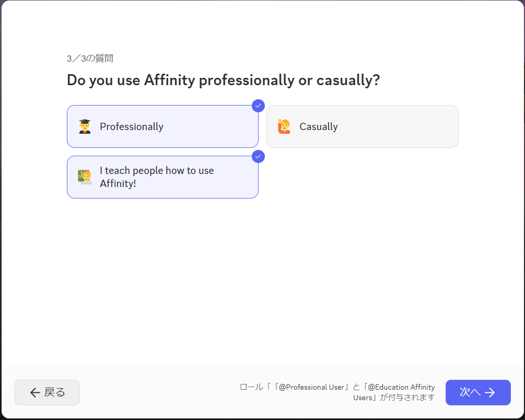Image resolution: width=525 pixels, height=420 pixels.
Task: Click the 'I teach people how to use' text
Action: pyautogui.click(x=157, y=171)
